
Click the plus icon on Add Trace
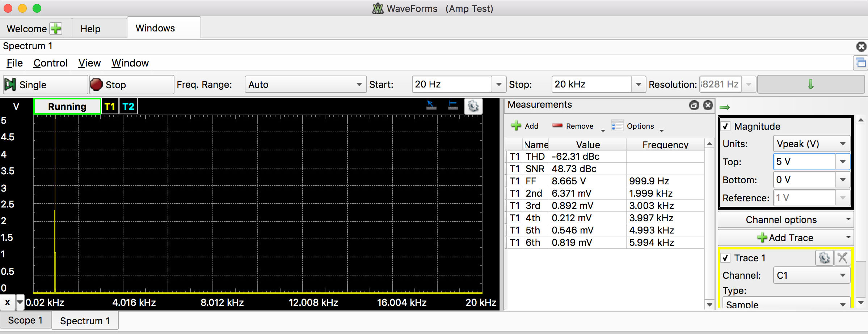tap(762, 237)
